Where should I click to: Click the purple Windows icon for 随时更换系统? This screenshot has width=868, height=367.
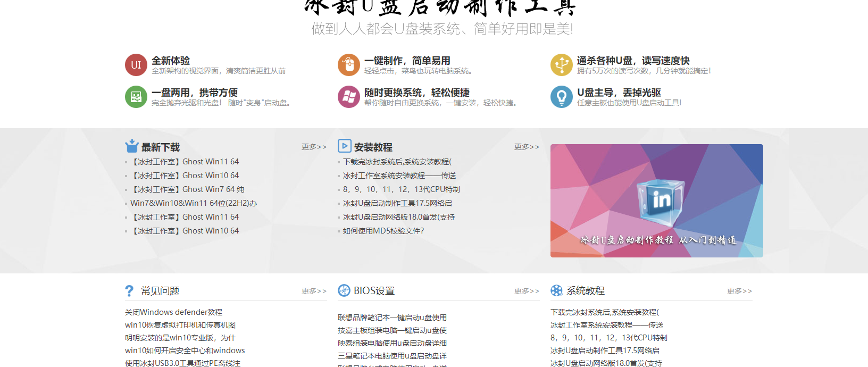(349, 97)
